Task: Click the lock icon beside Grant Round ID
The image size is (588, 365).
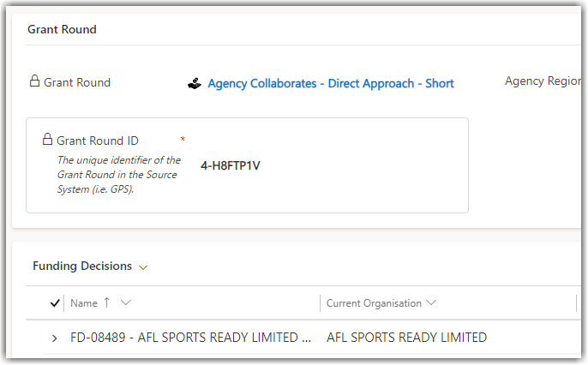Action: click(x=47, y=139)
